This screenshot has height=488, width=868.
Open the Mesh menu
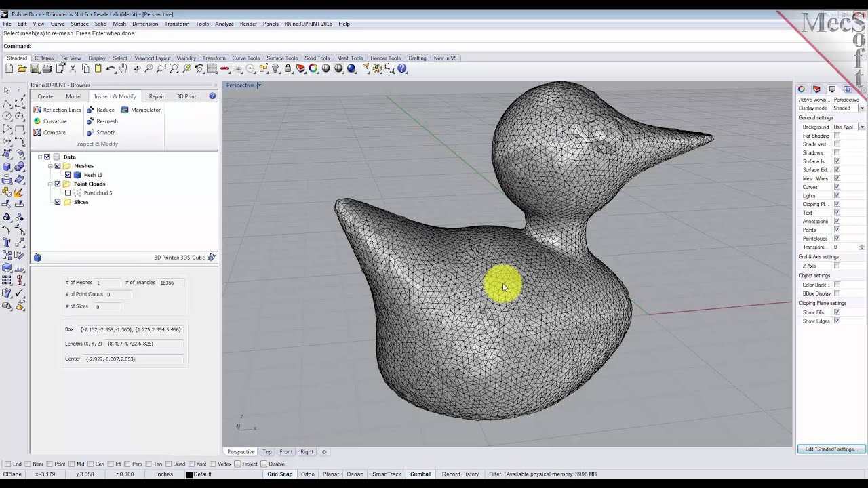tap(119, 24)
